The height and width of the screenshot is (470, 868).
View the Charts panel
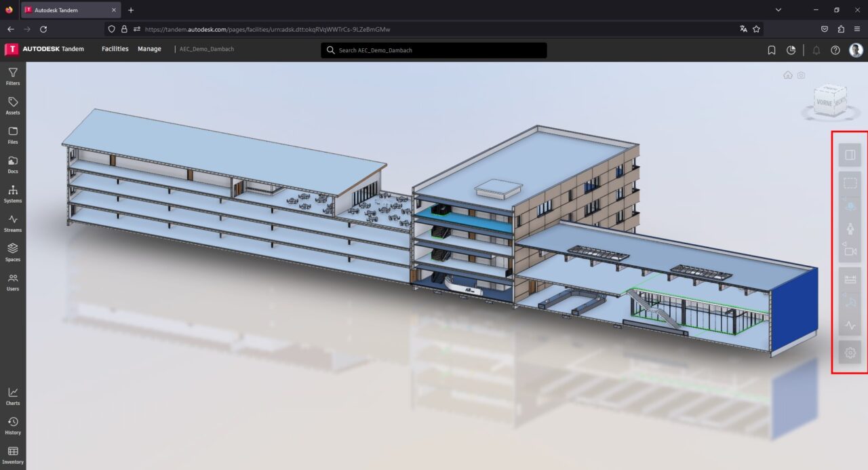13,397
